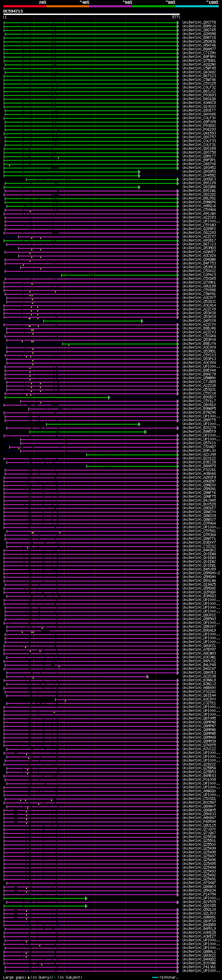Click the cyan ~100% identity legend bar

(197, 6)
